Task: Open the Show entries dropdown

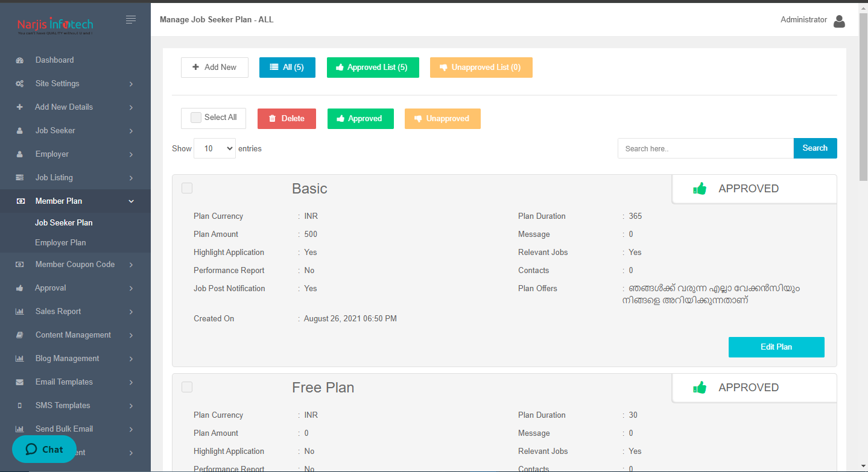Action: coord(215,148)
